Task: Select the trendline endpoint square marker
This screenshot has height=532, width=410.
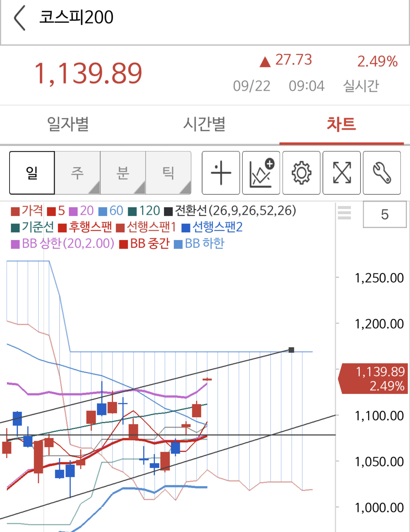Action: point(291,350)
